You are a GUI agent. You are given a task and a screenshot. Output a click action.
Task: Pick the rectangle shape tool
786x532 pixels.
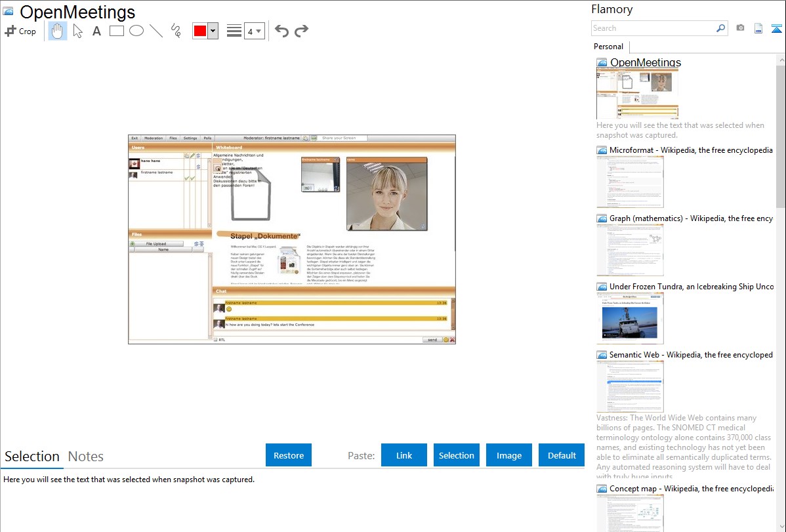117,31
